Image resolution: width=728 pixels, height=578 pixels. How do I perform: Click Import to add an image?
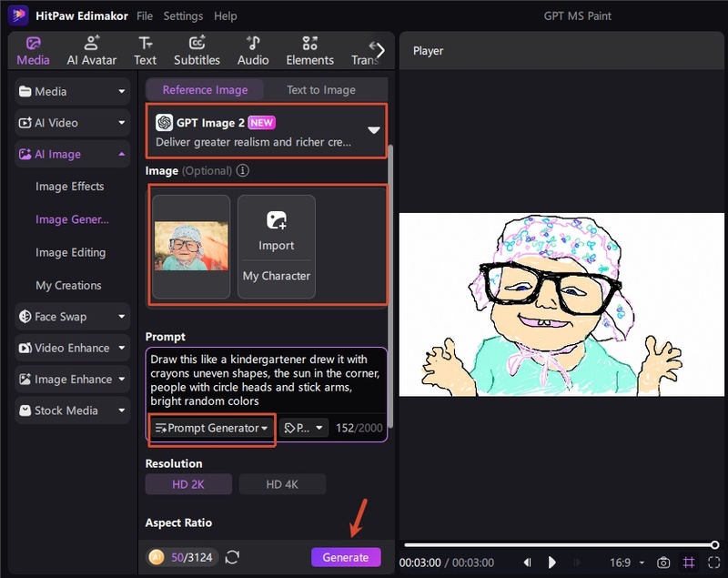277,229
